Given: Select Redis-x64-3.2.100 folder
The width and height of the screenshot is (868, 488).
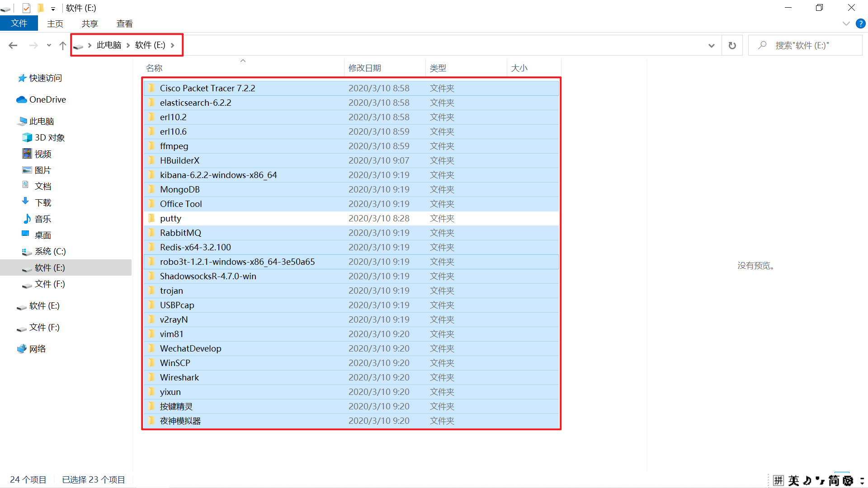Looking at the screenshot, I should (351, 247).
